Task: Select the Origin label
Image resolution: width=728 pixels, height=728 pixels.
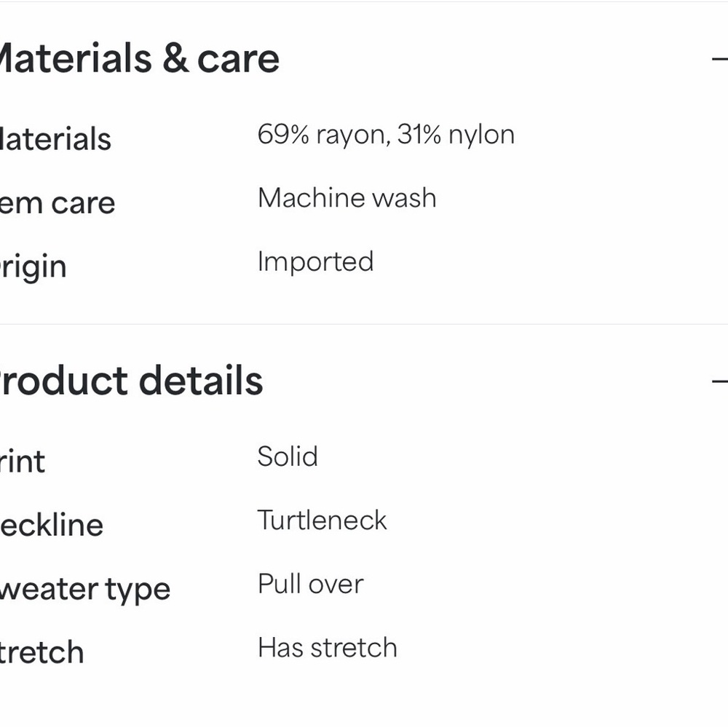Action: pos(33,267)
